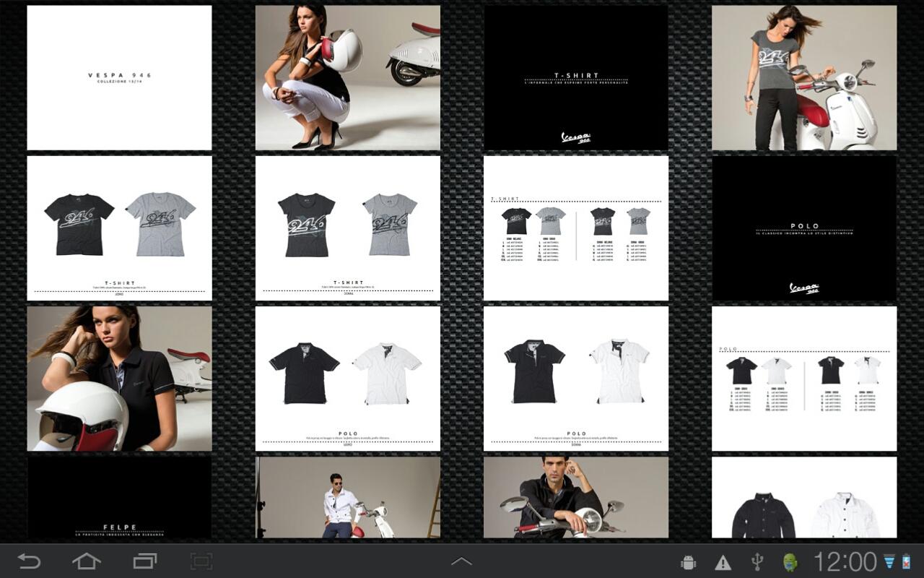Open the black FELPE section title page
Viewport: 924px width, 578px height.
(120, 497)
